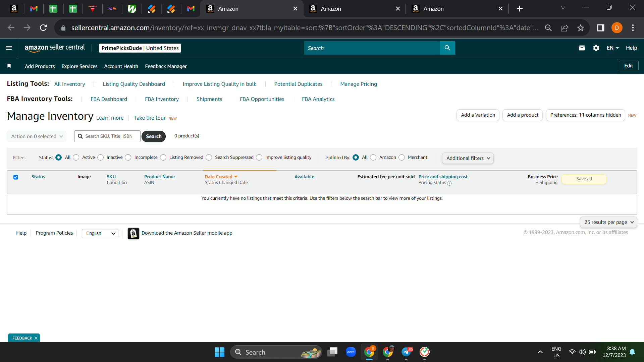Click the Add a product button
The image size is (644, 362).
pos(523,115)
